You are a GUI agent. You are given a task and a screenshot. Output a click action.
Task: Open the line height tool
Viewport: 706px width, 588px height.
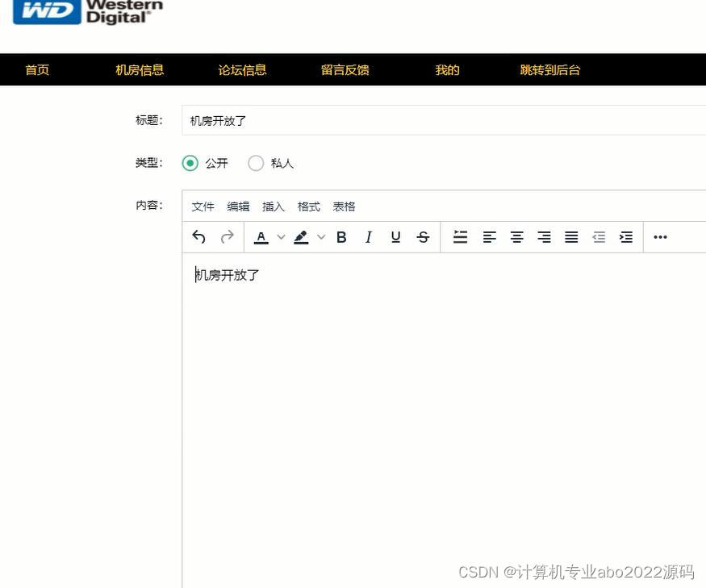point(460,237)
